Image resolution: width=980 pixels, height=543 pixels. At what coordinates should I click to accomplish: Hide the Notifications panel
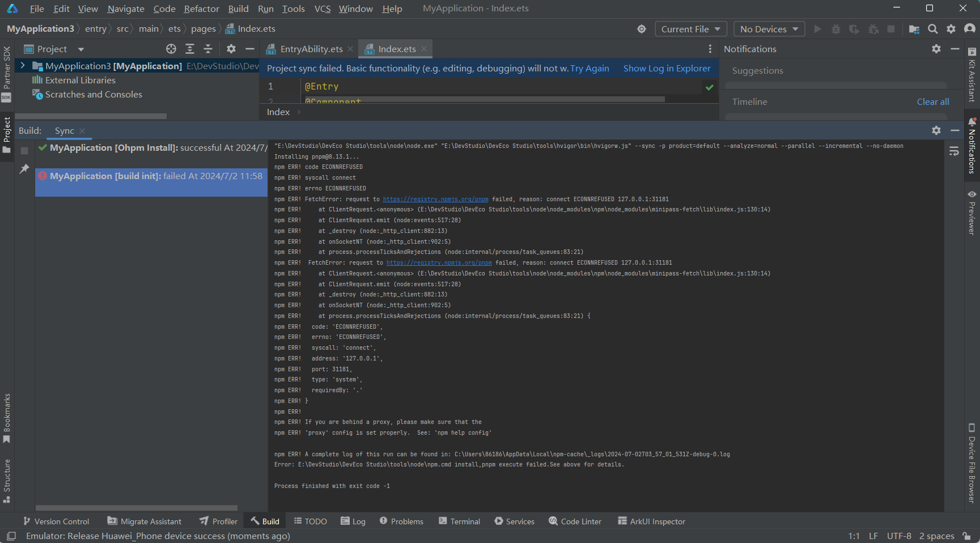point(955,49)
